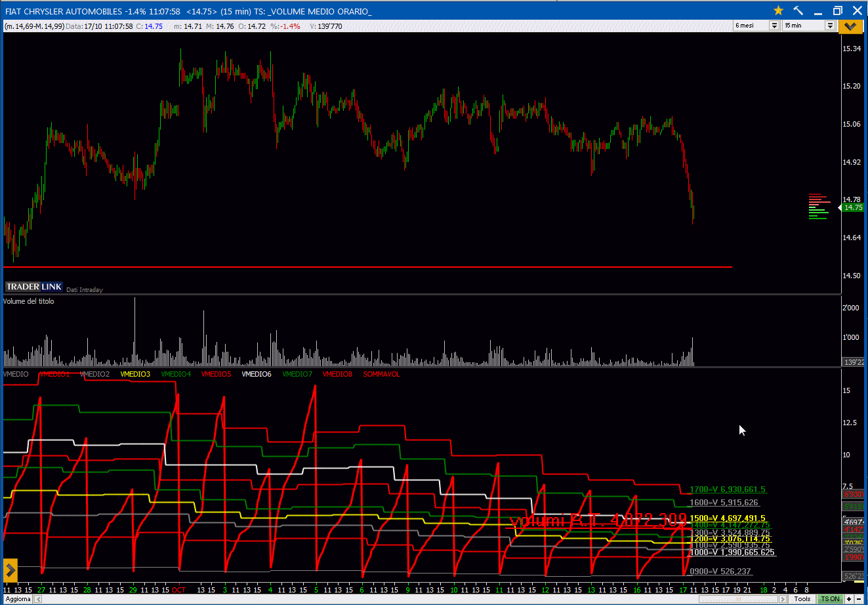
Task: Click the price level bars marker near 14.78
Action: (x=819, y=207)
